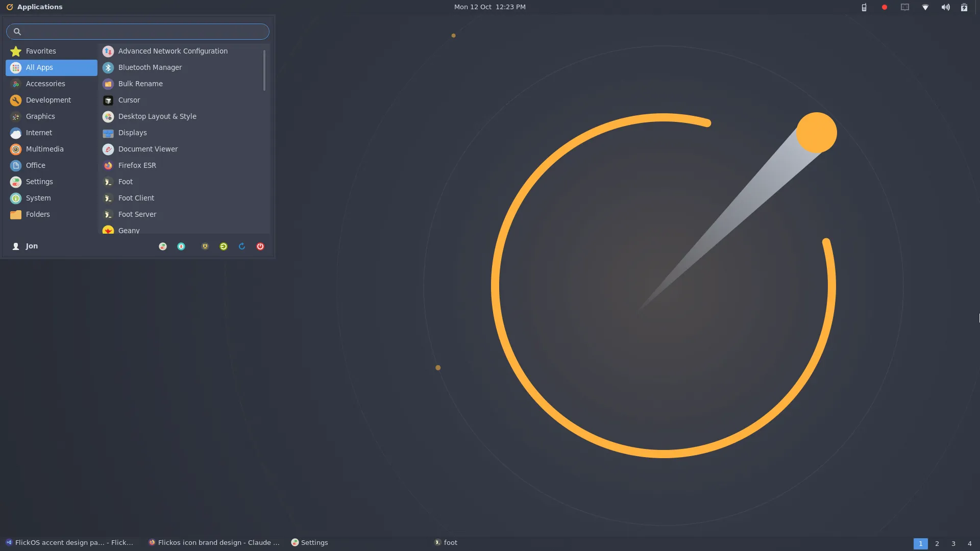Select the Internet category
The height and width of the screenshot is (551, 980).
pos(52,133)
